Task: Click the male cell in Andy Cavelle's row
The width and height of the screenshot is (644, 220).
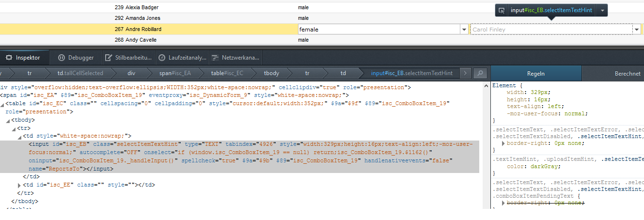Action: (303, 40)
